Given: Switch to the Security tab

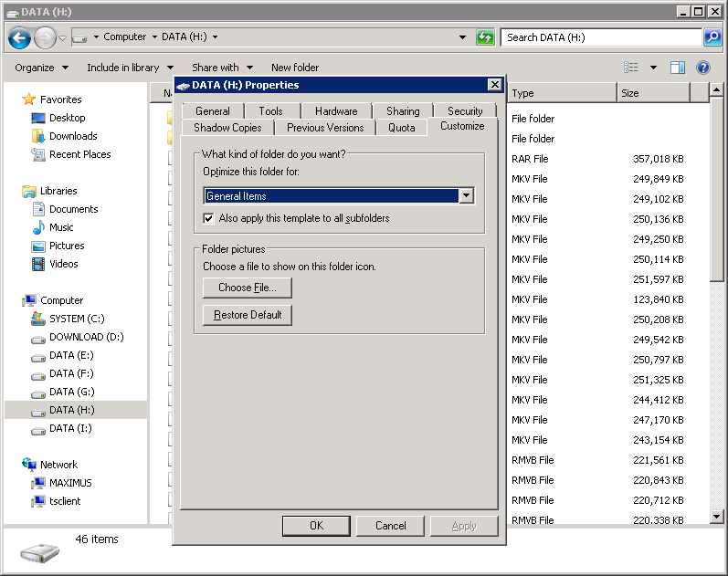Looking at the screenshot, I should (x=465, y=111).
